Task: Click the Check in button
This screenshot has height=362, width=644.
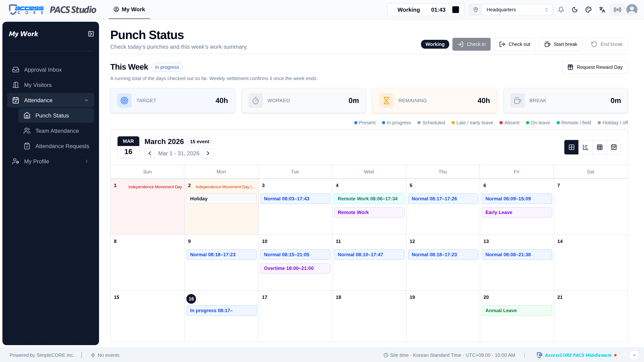Action: (x=471, y=44)
